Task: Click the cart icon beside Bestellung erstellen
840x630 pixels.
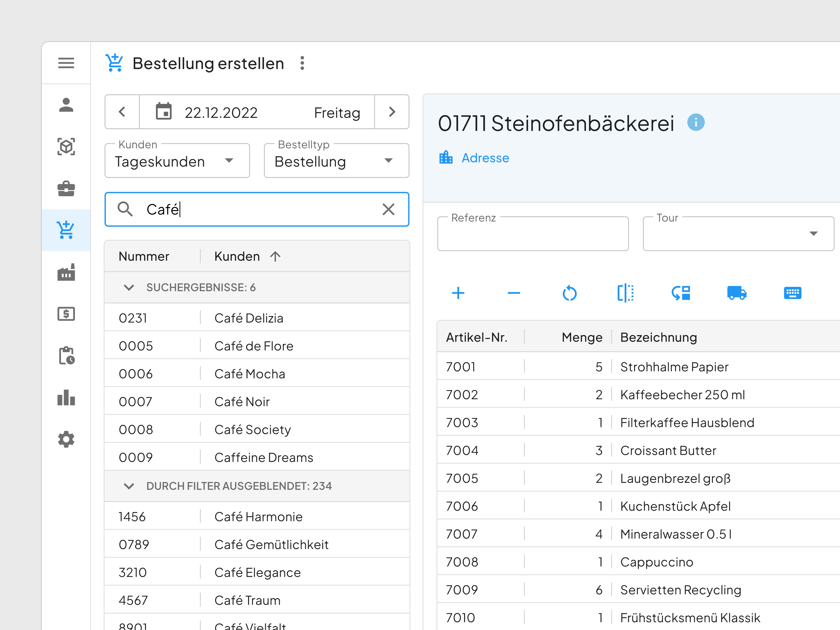Action: pyautogui.click(x=114, y=63)
